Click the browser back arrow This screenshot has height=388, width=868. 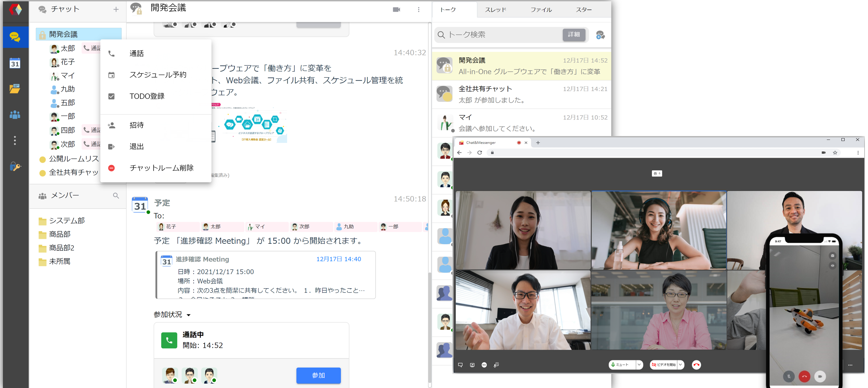pos(459,152)
